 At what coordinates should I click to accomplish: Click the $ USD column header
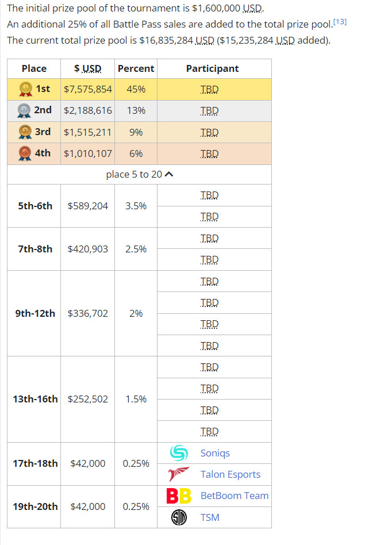click(x=87, y=68)
